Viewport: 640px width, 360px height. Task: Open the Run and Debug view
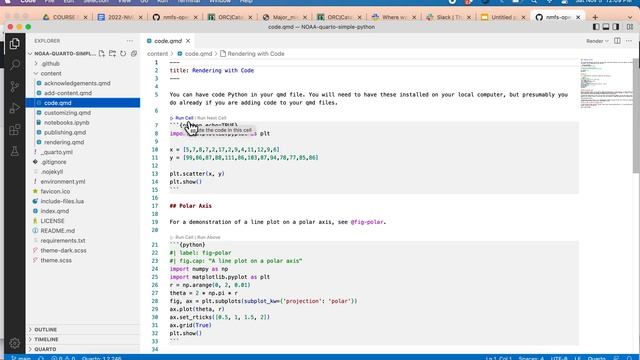click(x=15, y=108)
